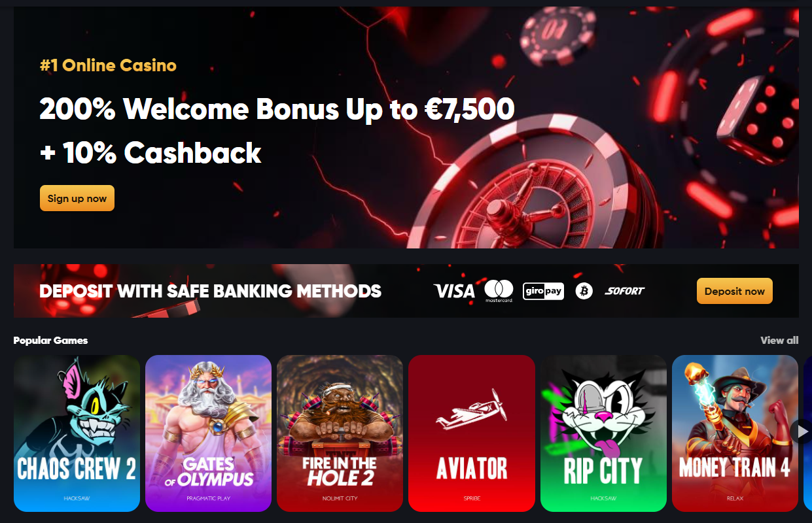Click the next arrow in Popular Games carousel

(x=801, y=431)
